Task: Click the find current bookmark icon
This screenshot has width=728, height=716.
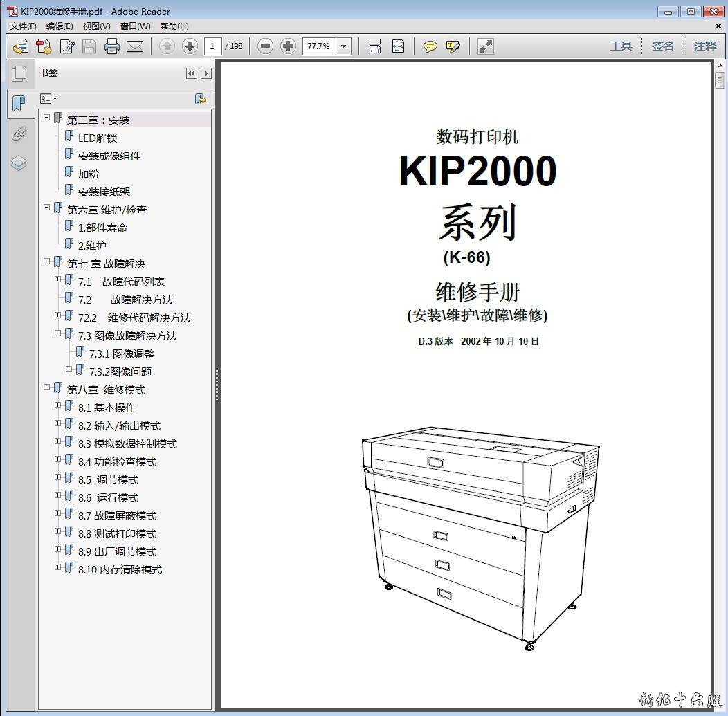Action: 200,98
